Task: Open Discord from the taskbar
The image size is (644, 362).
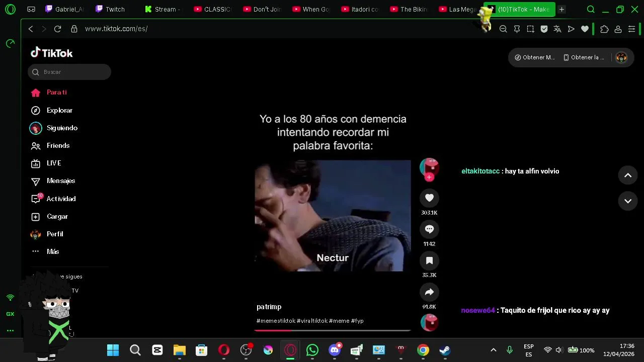Action: (x=335, y=350)
